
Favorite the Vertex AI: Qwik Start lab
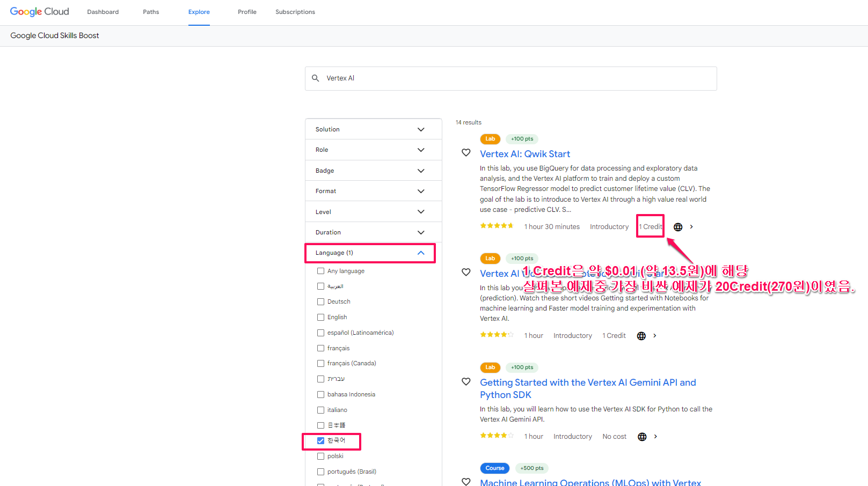tap(466, 153)
